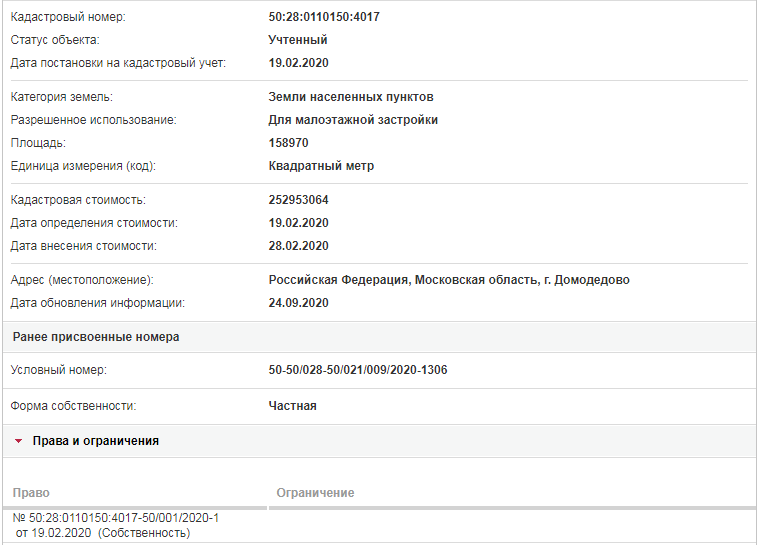The height and width of the screenshot is (545, 758).
Task: Click the Ранее присвоенные номера header
Action: click(x=96, y=337)
